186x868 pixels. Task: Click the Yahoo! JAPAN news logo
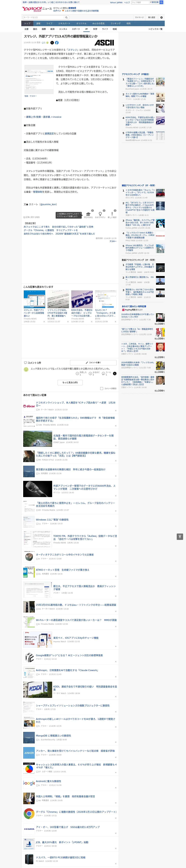[x=37, y=9]
